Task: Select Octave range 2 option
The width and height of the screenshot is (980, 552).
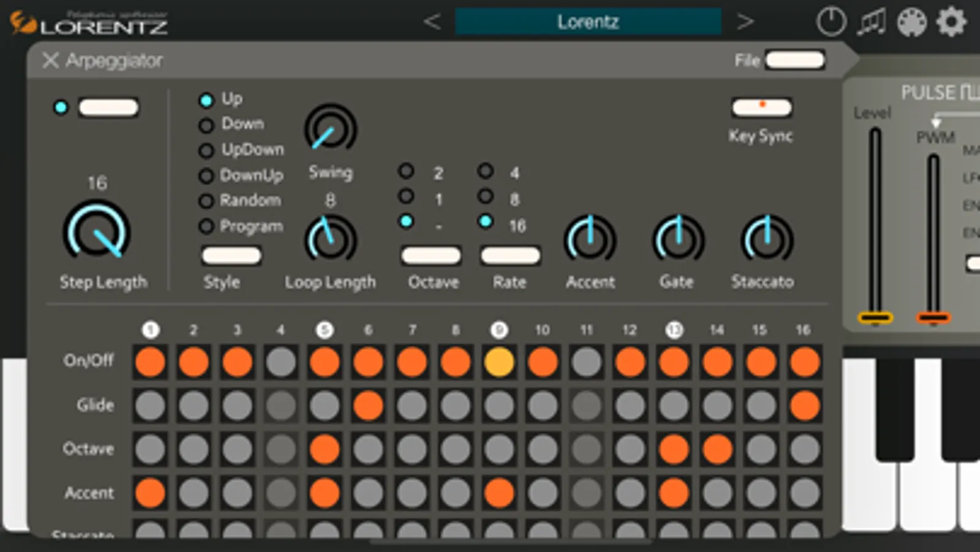Action: 406,171
